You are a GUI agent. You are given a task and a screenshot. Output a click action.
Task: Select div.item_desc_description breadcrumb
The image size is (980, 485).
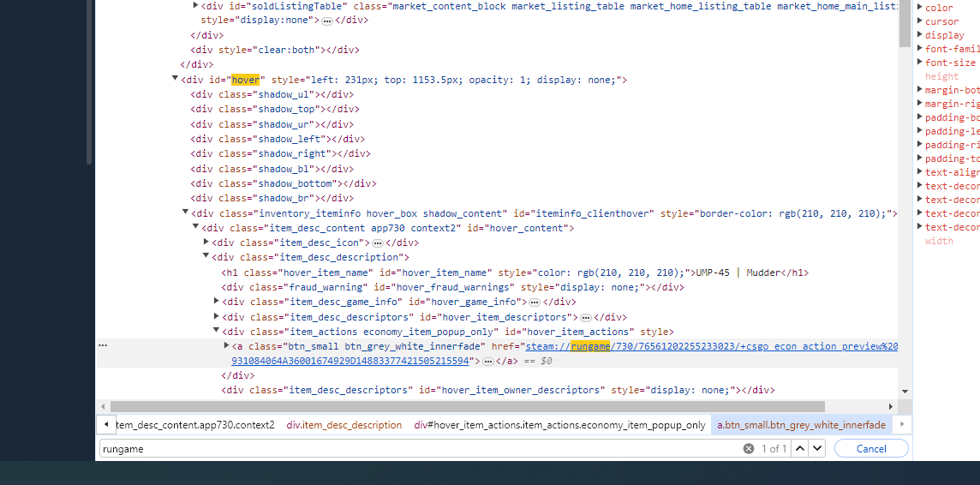(344, 425)
